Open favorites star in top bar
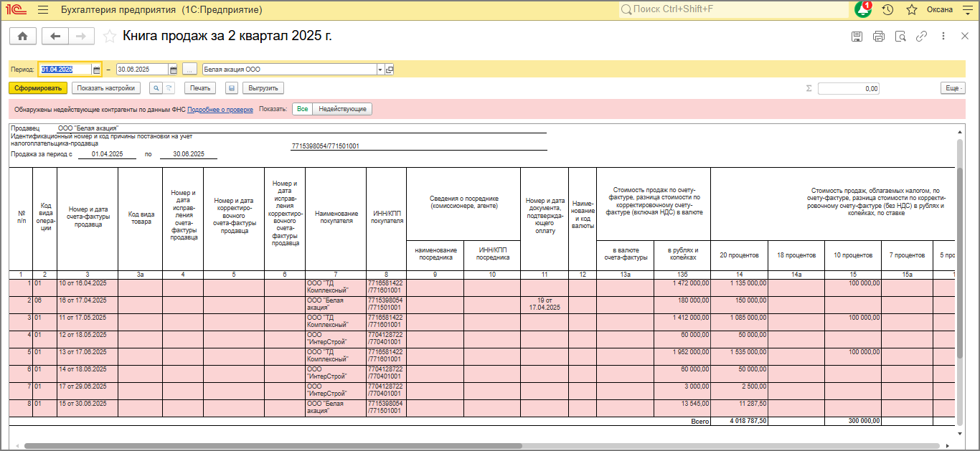980x451 pixels. (912, 10)
